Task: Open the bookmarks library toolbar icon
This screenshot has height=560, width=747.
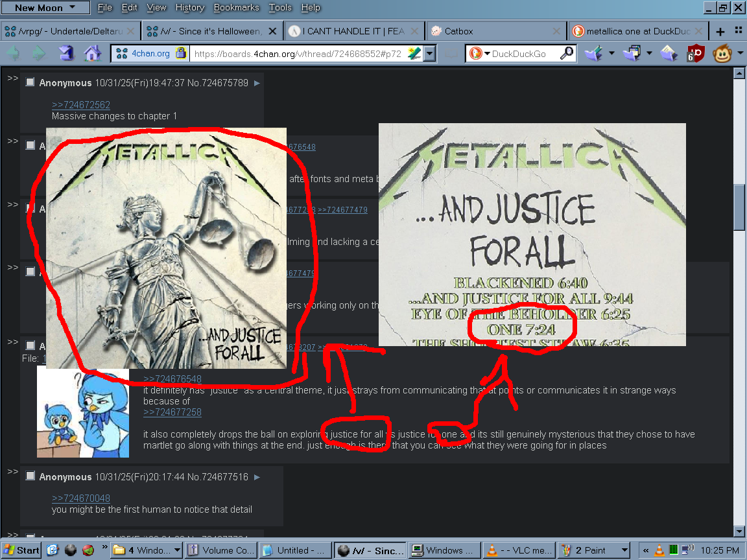Action: coord(632,53)
